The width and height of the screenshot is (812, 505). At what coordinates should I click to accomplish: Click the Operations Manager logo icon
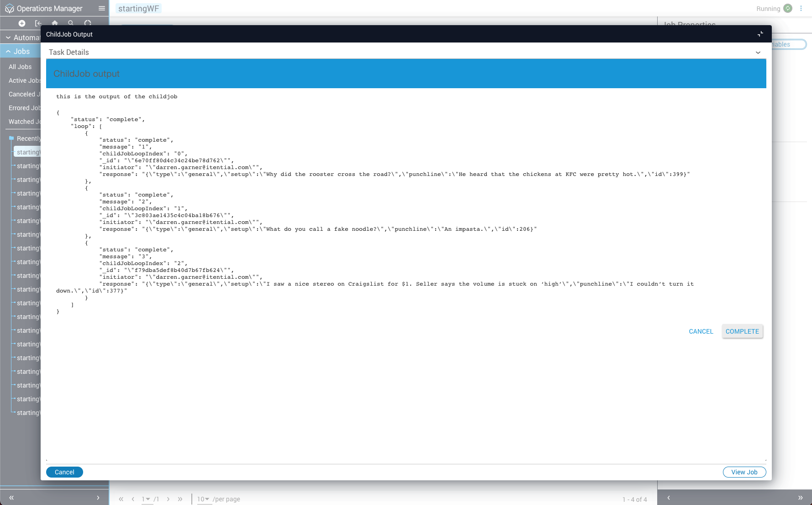9,9
